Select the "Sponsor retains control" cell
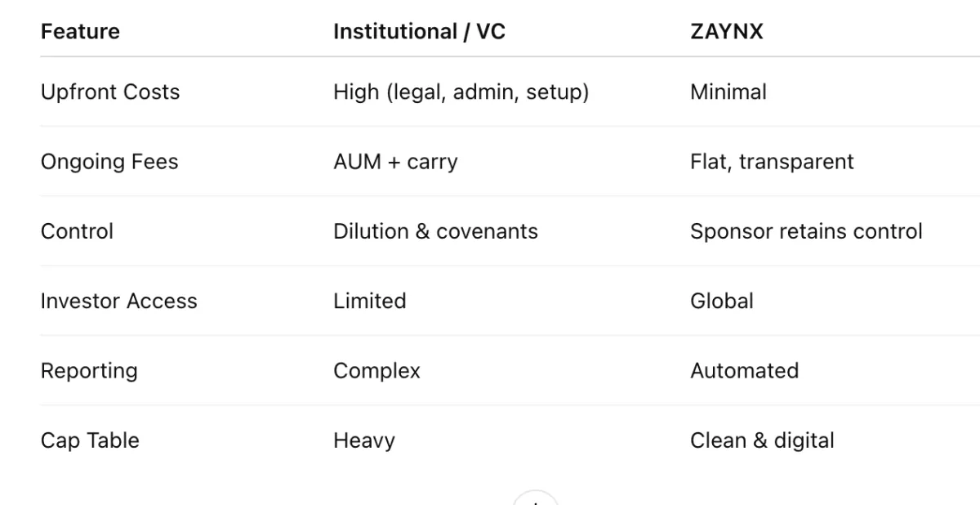The height and width of the screenshot is (505, 980). click(x=806, y=231)
